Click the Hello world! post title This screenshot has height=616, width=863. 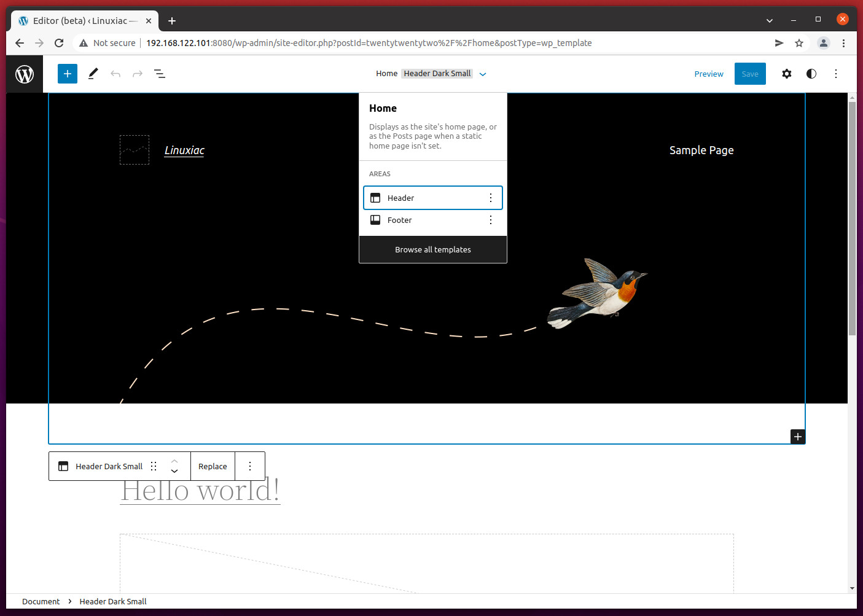200,490
